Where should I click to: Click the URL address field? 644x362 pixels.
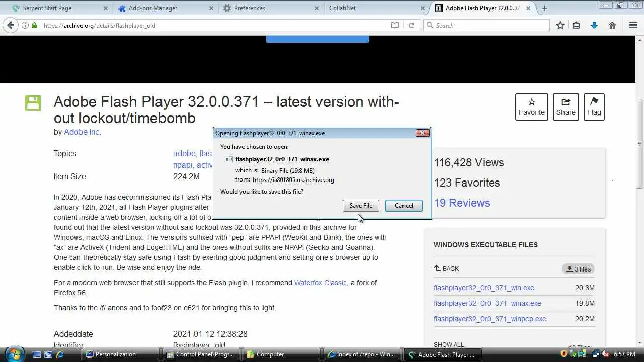(216, 25)
